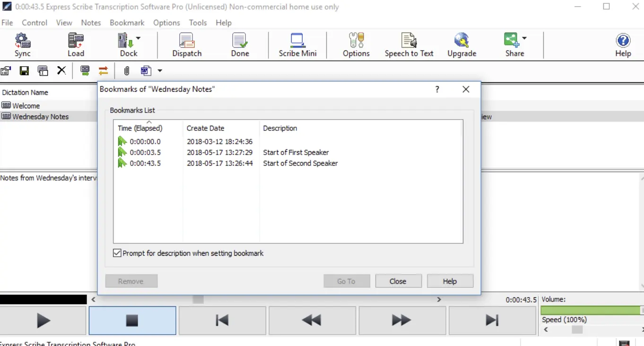Open the dropdown arrow beside the Word icon
Screen dimensions: 644x346
pos(160,71)
